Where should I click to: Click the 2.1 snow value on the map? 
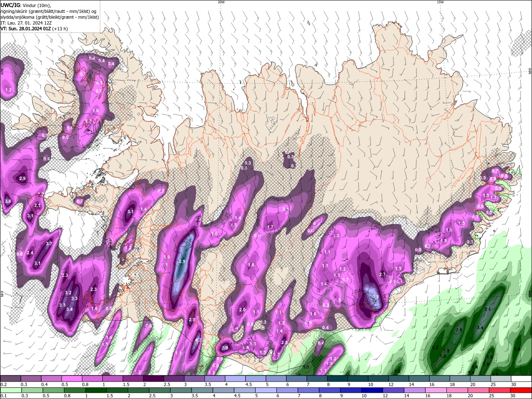coord(37,205)
